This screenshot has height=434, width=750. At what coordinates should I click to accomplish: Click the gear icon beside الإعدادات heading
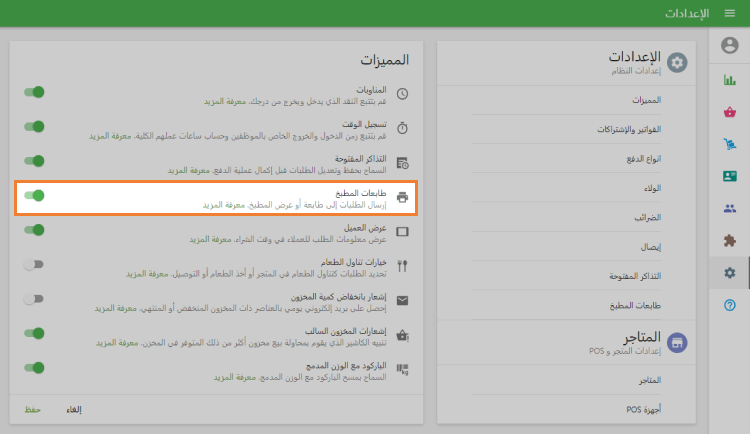pos(677,63)
